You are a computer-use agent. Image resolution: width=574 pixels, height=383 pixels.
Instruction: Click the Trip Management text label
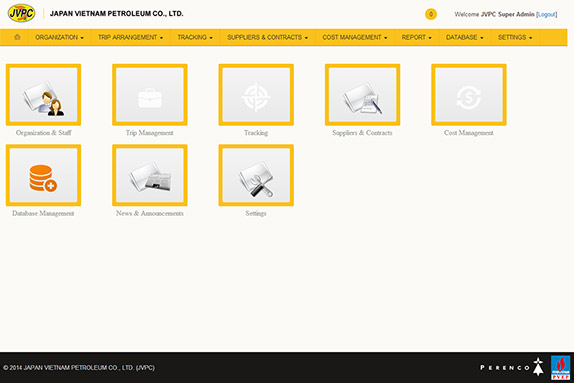click(x=150, y=133)
